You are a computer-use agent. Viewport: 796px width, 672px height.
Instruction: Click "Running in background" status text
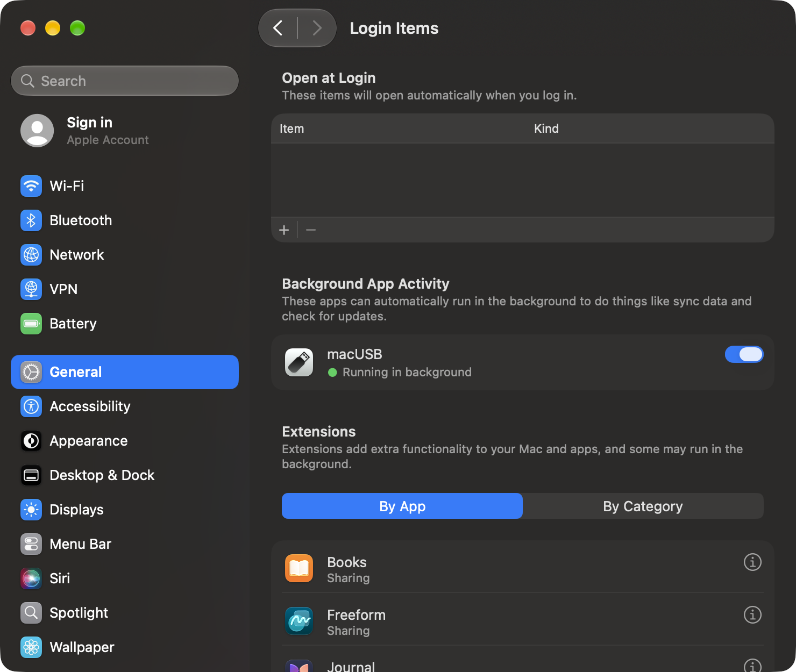tap(407, 372)
